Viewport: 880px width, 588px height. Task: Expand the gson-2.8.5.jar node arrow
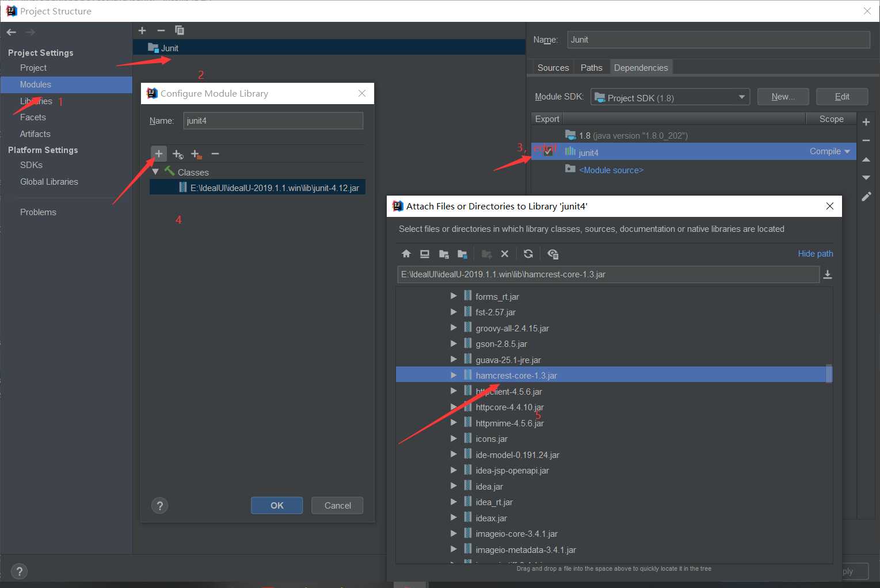coord(454,343)
